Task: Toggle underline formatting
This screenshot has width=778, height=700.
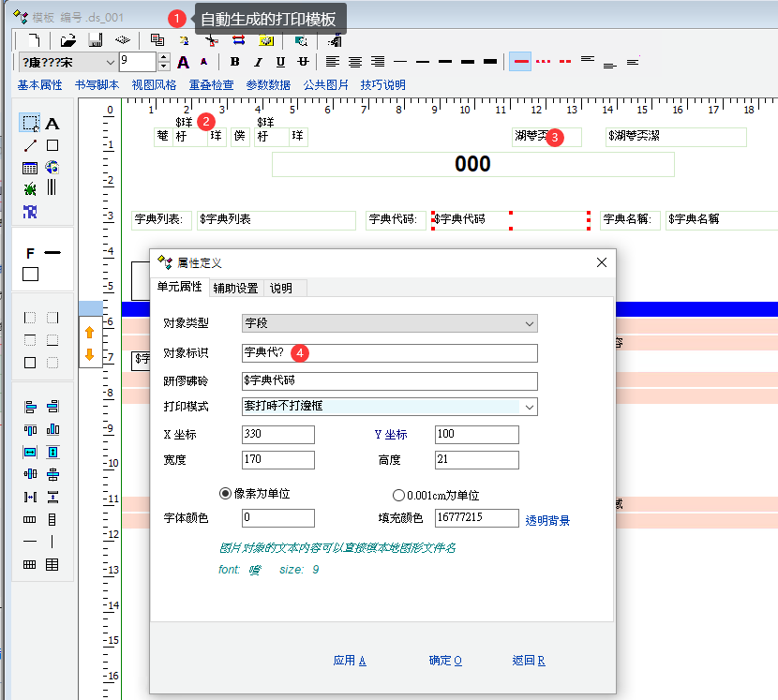Action: pos(280,62)
